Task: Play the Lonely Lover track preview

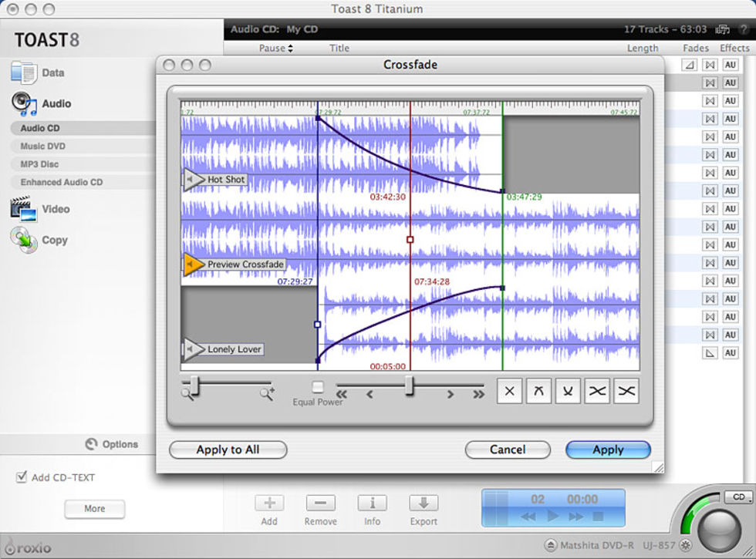Action: 194,349
